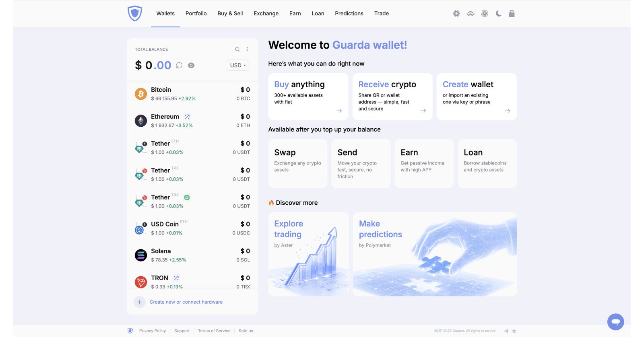Open the chat support bubble

point(615,322)
